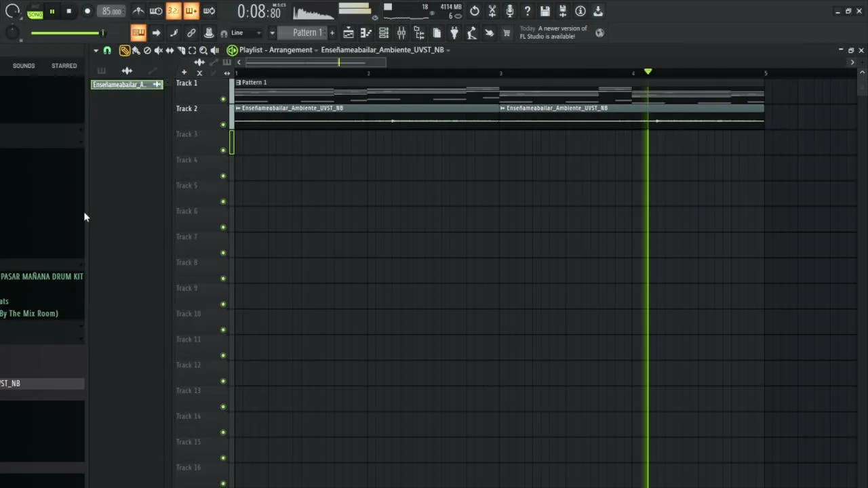The height and width of the screenshot is (488, 868).
Task: Mute Track 1 via its green dot
Action: tap(223, 100)
